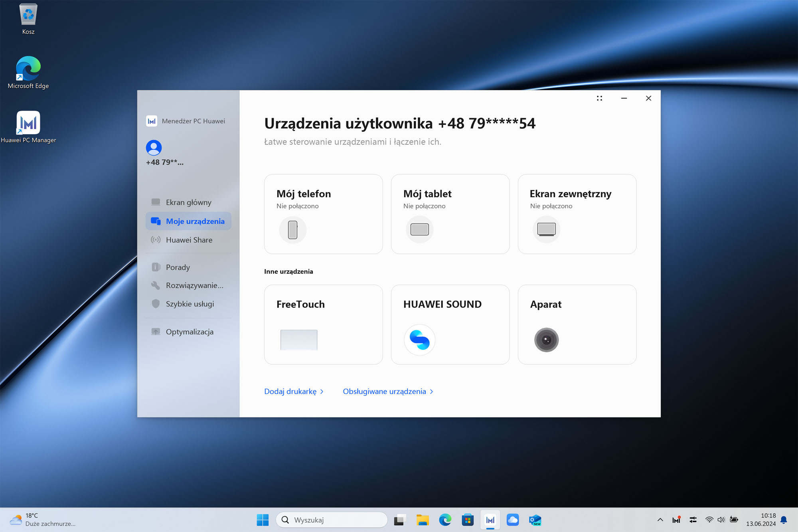Click the Dodaj drukarkę link
798x532 pixels.
coord(294,392)
